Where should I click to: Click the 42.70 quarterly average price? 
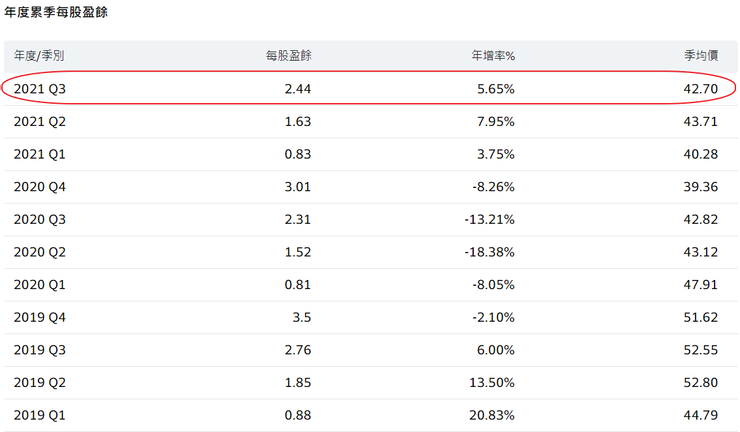coord(702,89)
